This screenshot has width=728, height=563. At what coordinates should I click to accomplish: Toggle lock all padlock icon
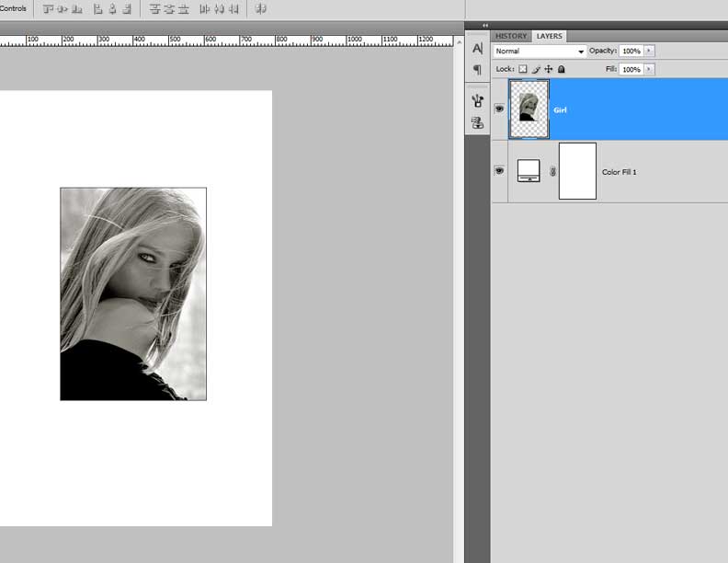(562, 69)
